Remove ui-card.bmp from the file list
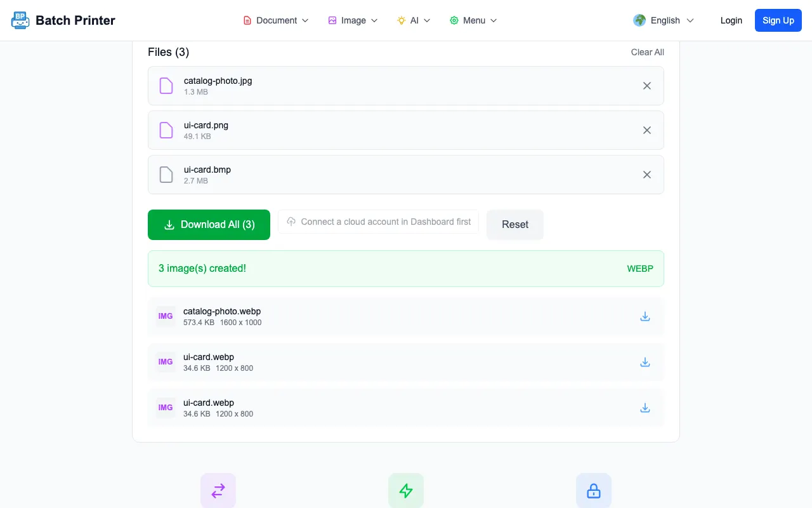The image size is (812, 508). (647, 175)
